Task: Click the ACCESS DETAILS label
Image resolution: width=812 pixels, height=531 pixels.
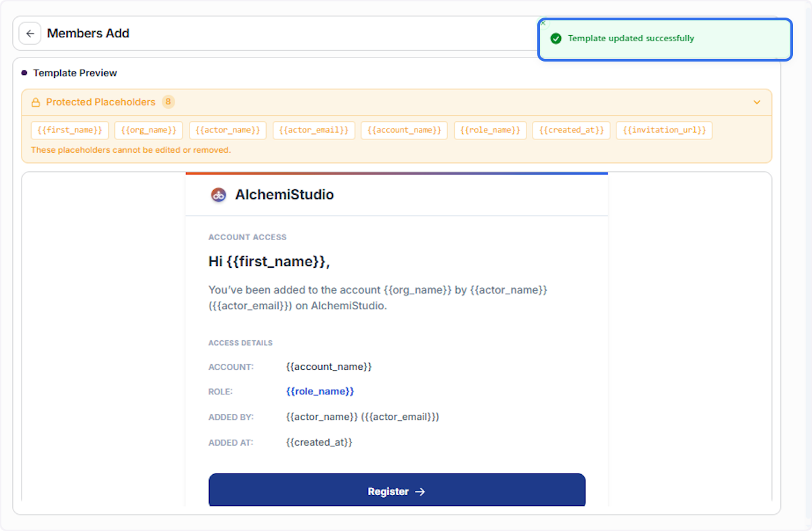Action: [240, 343]
